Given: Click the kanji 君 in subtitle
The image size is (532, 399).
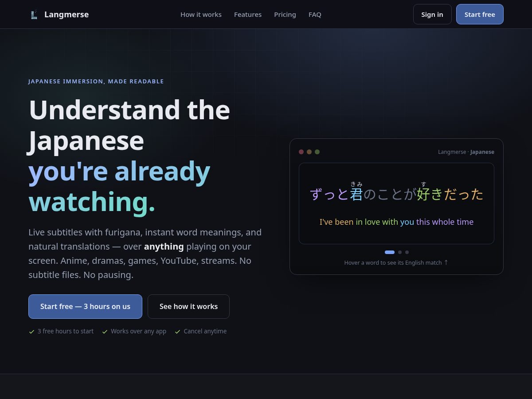Looking at the screenshot, I should (x=356, y=194).
